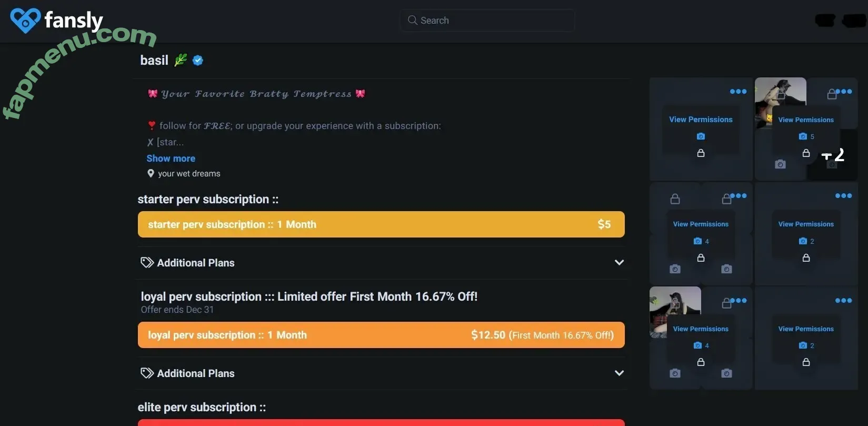Focus the Search input field
The height and width of the screenshot is (426, 868).
pyautogui.click(x=487, y=20)
